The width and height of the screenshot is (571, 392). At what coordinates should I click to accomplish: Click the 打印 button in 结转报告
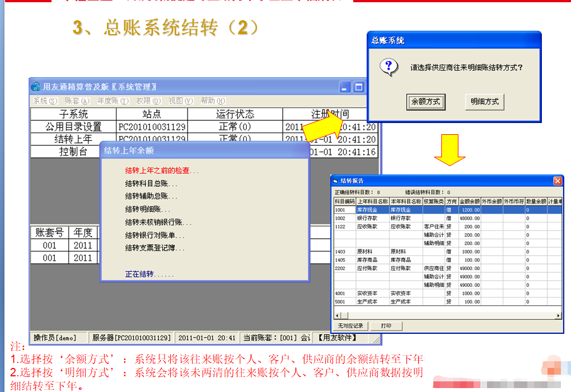pos(386,326)
